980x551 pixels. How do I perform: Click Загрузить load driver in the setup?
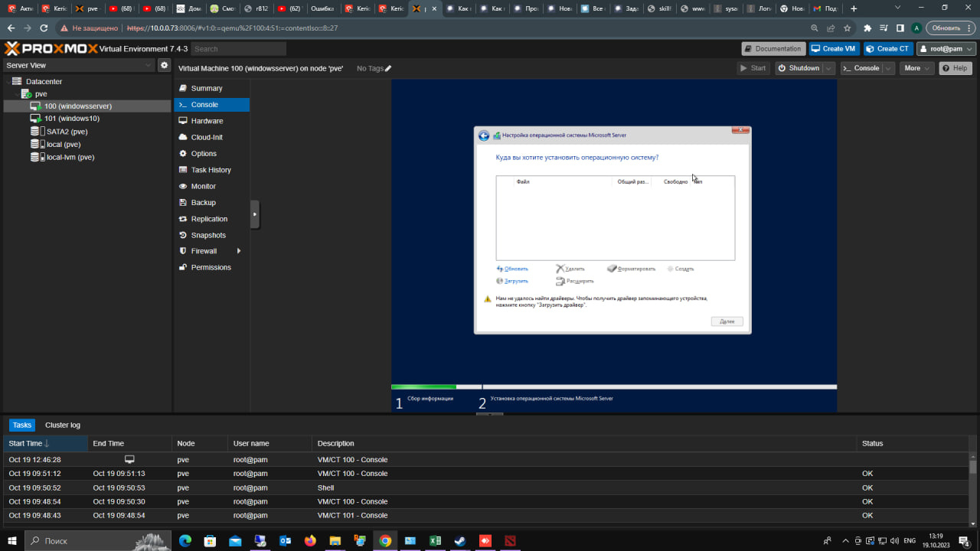click(x=512, y=281)
